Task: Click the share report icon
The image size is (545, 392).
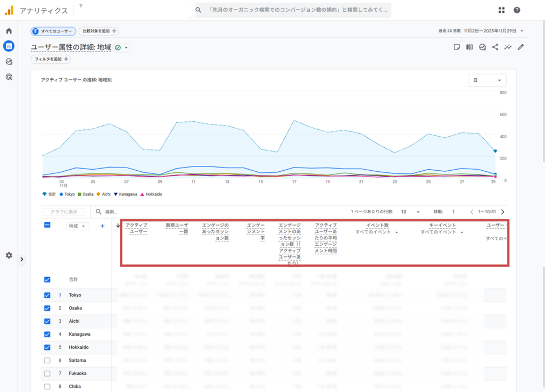Action: [495, 47]
